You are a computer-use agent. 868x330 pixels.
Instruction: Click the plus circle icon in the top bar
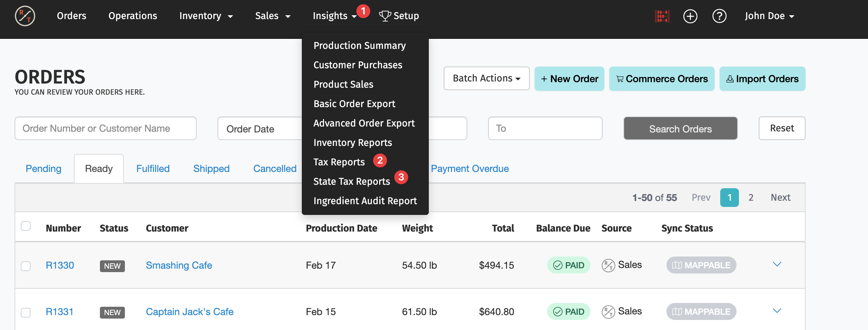(690, 16)
